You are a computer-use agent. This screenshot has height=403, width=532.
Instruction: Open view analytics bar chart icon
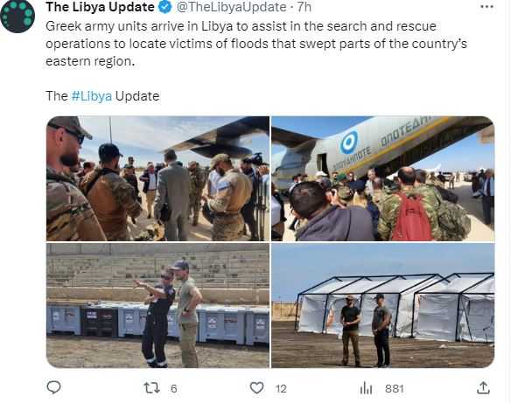click(366, 388)
